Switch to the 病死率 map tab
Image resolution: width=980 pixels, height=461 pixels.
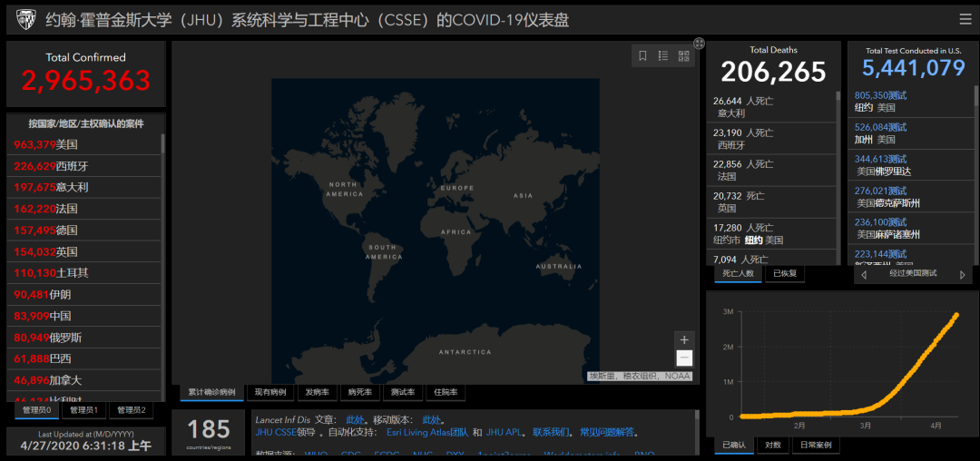pyautogui.click(x=358, y=392)
